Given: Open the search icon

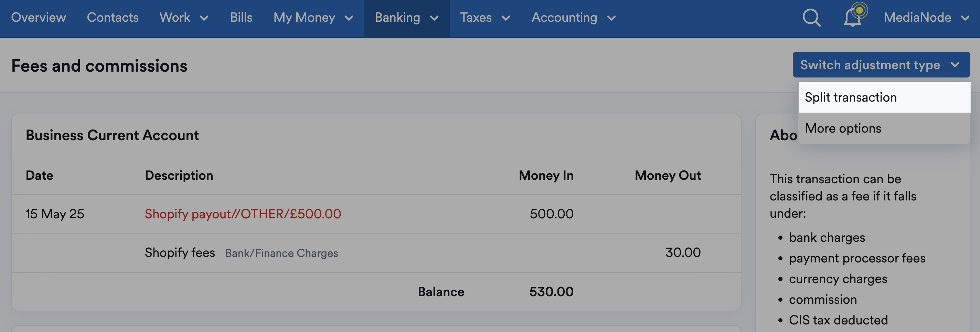Looking at the screenshot, I should 811,18.
